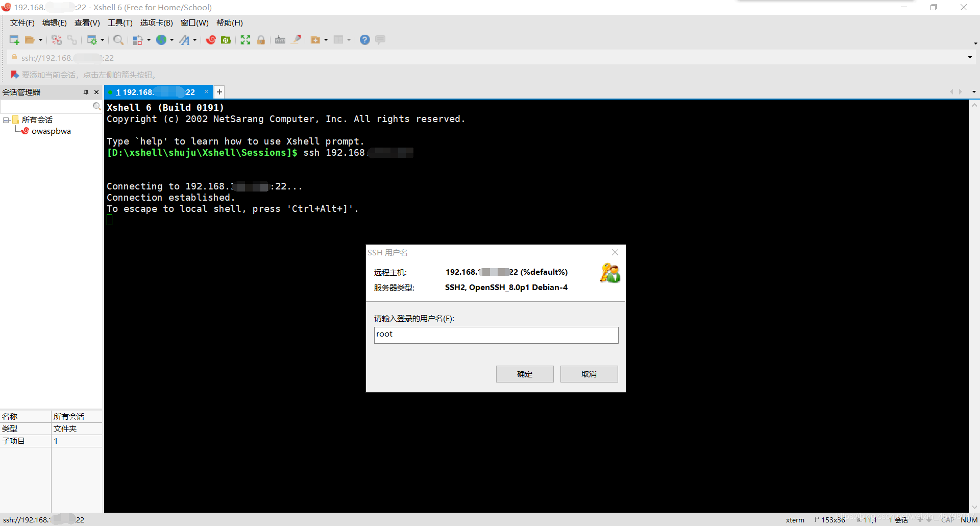Screen dimensions: 980x526
Task: Click the chat bubble feedback icon
Action: tap(380, 40)
